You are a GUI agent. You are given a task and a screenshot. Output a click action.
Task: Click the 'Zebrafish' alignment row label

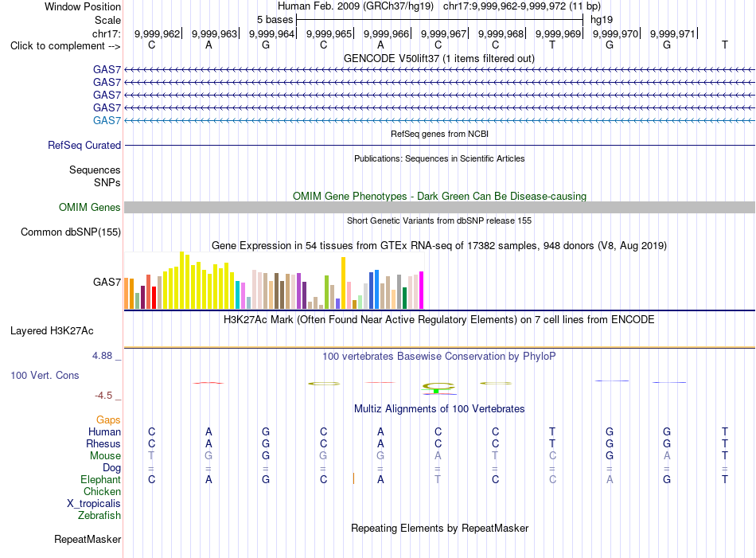point(99,516)
